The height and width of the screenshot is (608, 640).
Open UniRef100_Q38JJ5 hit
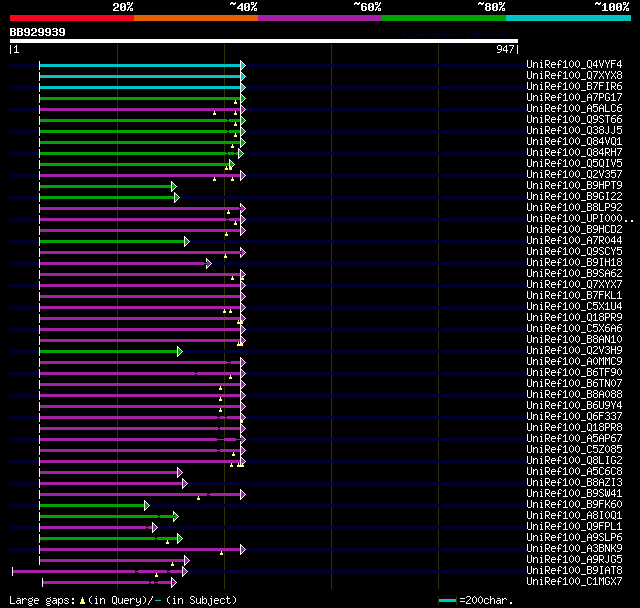pyautogui.click(x=574, y=131)
